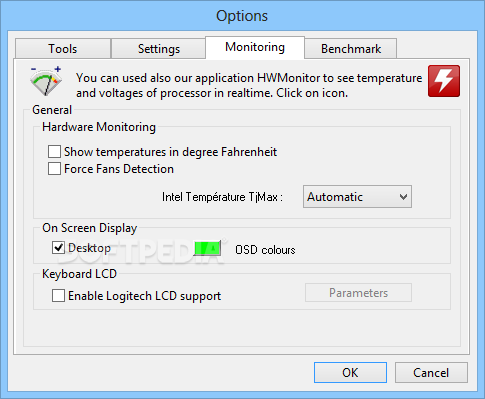Uncheck the Desktop on-screen display option
Screen dimensions: 485x399
click(58, 248)
